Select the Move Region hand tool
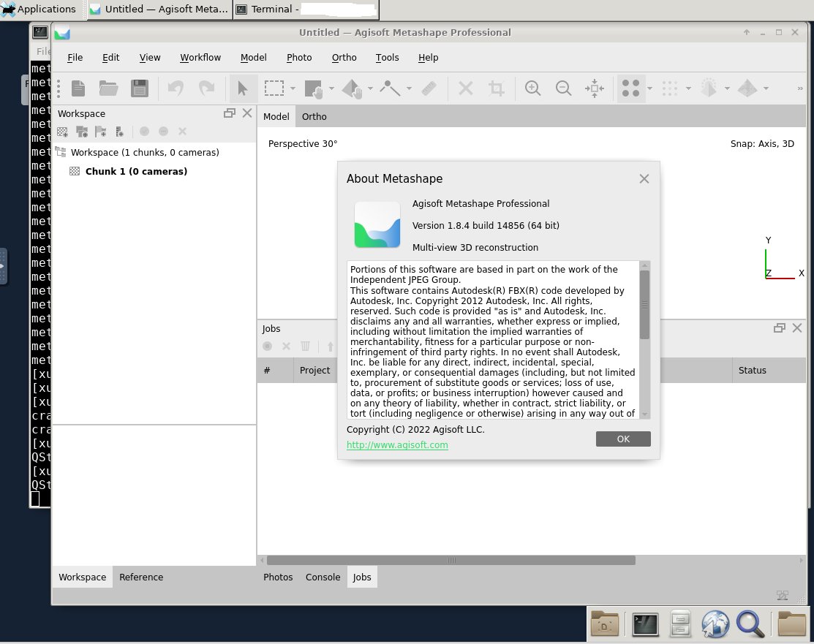814x644 pixels. tap(314, 88)
